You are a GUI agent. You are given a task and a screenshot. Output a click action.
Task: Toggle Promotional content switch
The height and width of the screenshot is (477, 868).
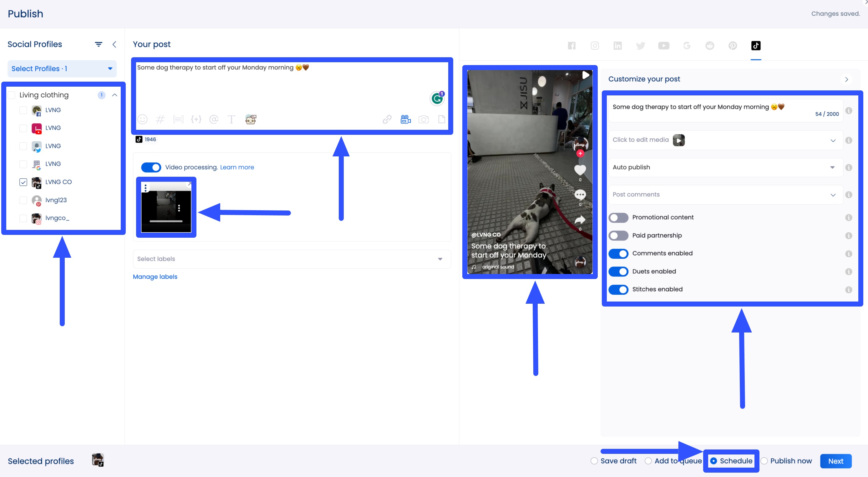[618, 218]
